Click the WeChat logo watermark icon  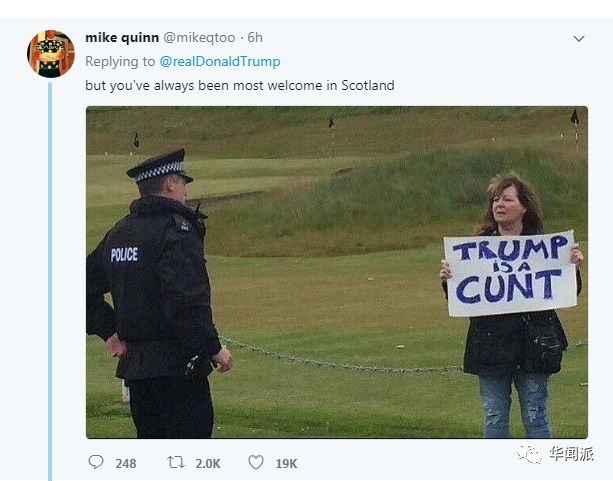click(530, 454)
